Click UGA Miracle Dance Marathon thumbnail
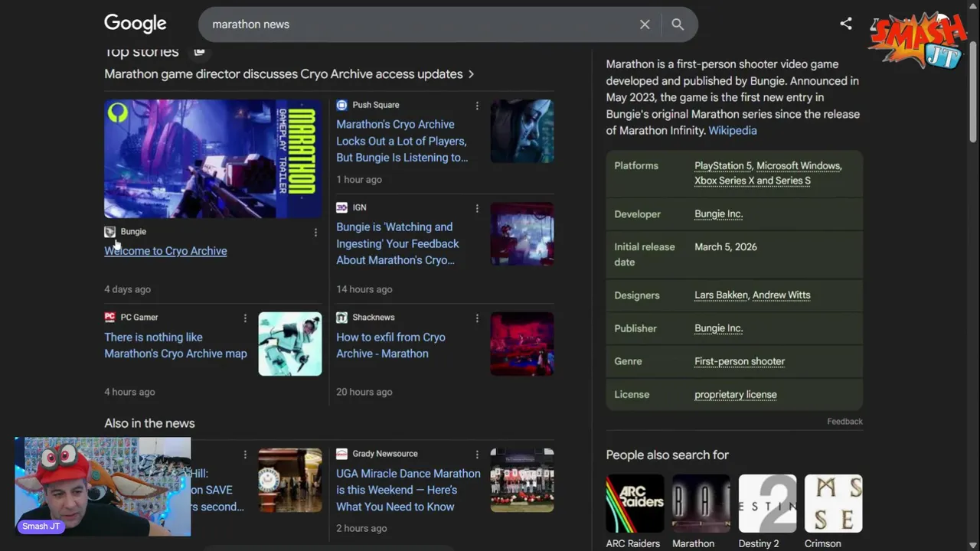Viewport: 980px width, 551px height. click(x=522, y=481)
